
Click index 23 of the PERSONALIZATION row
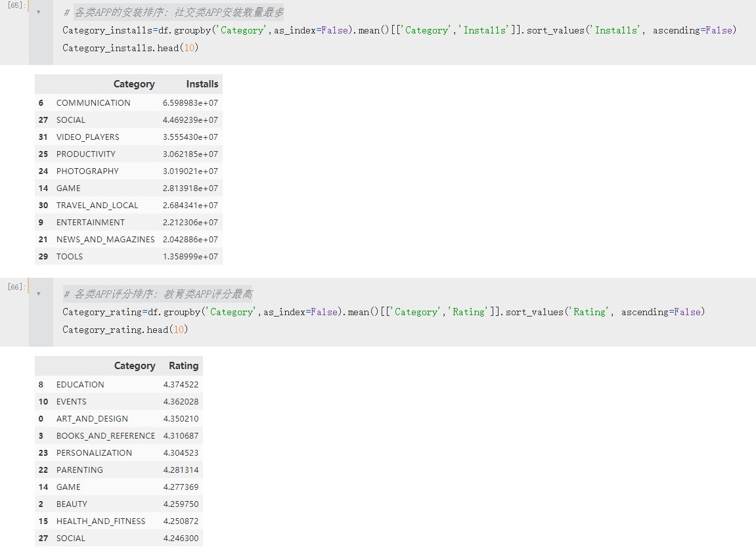tap(43, 453)
